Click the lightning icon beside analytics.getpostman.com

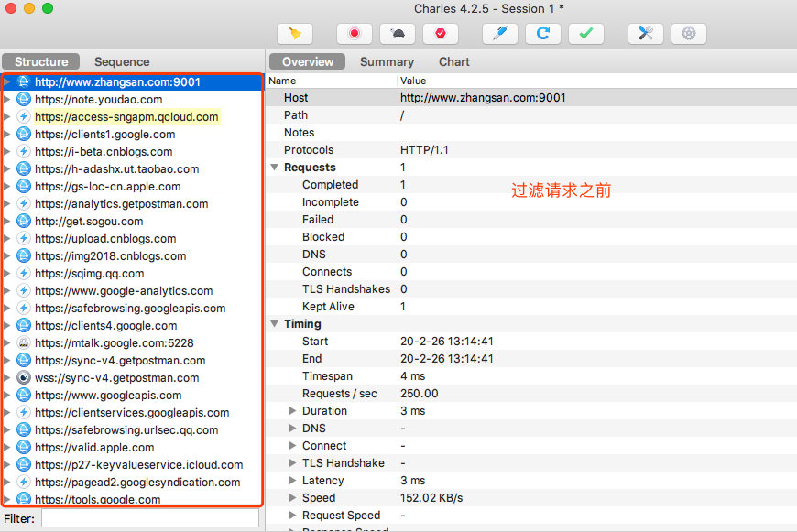tap(24, 204)
